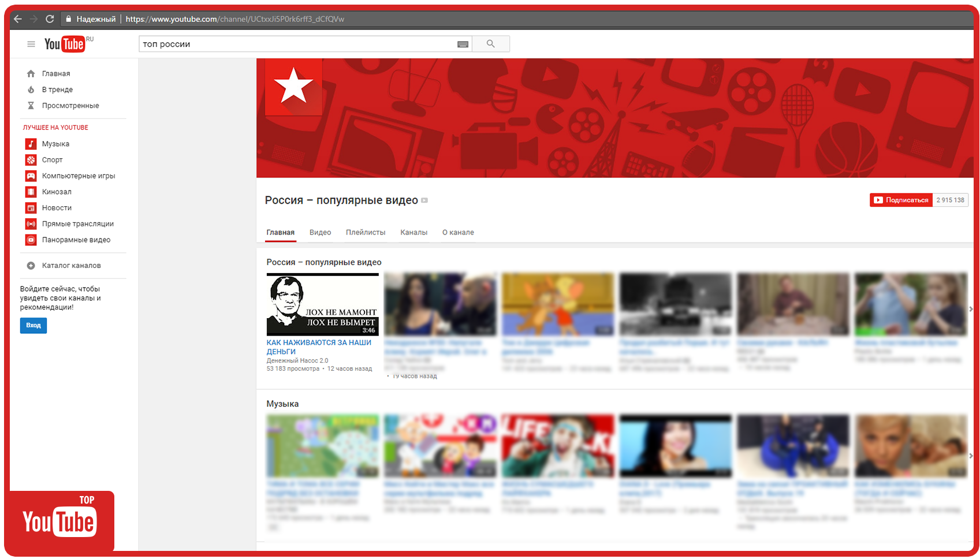Open Панорамные видео via its icon
This screenshot has height=559, width=980.
[x=31, y=239]
